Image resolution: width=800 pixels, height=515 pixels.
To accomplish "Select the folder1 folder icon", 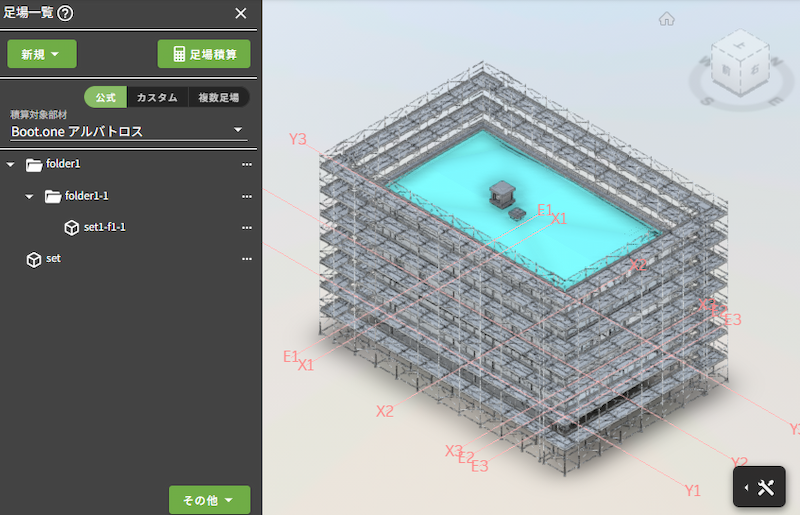I will pos(34,165).
